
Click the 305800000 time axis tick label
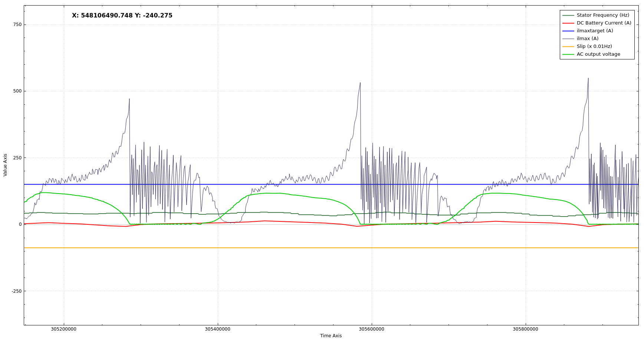(526, 329)
